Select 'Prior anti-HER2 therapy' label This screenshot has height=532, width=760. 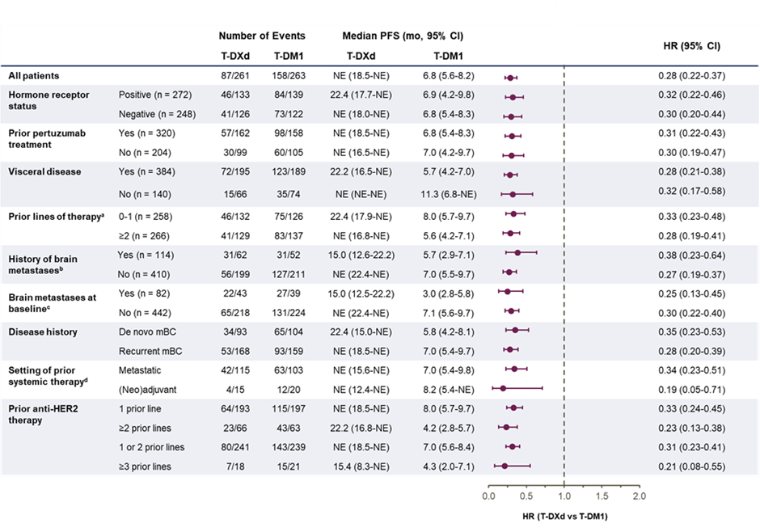[x=43, y=414]
